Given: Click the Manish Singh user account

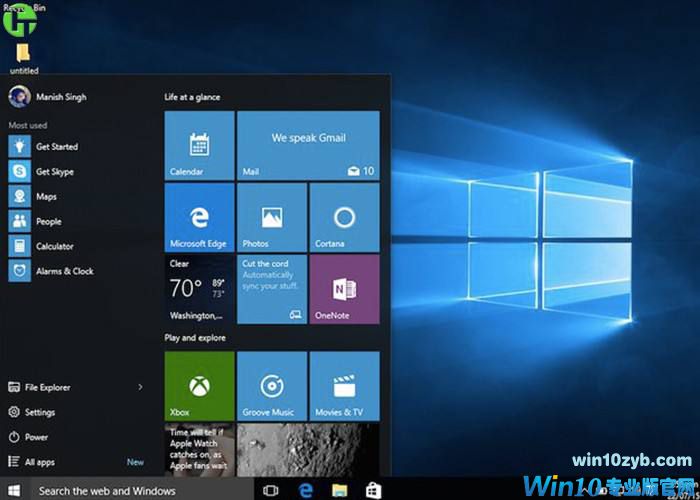Looking at the screenshot, I should 48,97.
